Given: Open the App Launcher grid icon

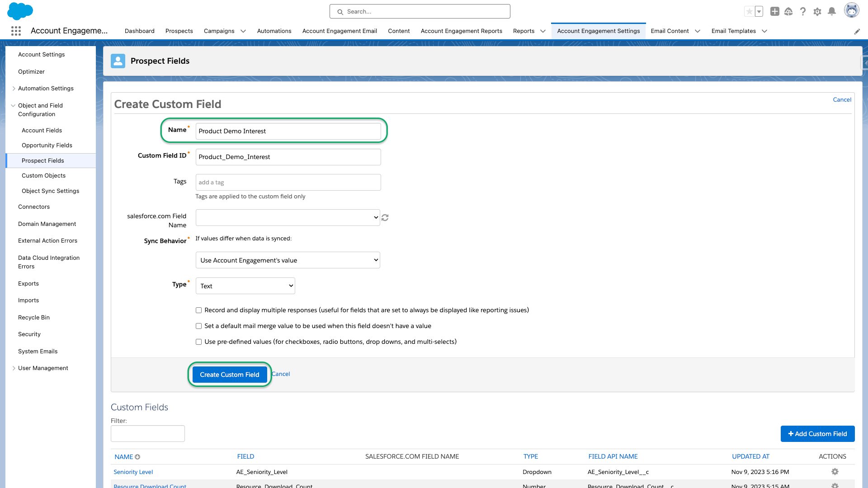Looking at the screenshot, I should point(16,31).
